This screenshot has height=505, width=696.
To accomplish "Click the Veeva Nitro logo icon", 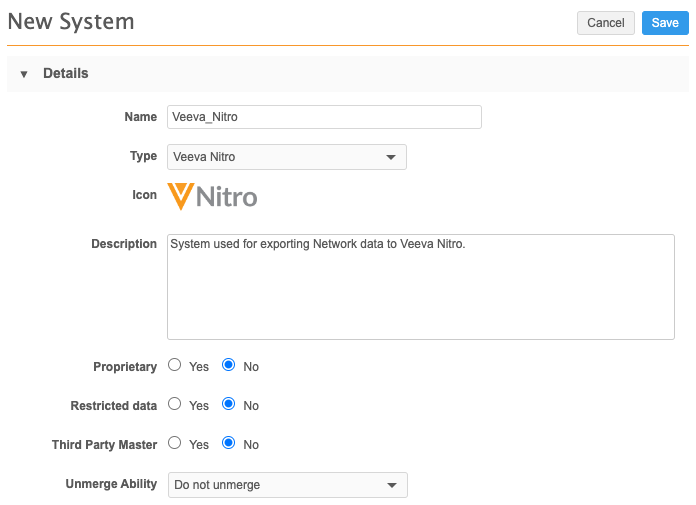I will point(212,196).
